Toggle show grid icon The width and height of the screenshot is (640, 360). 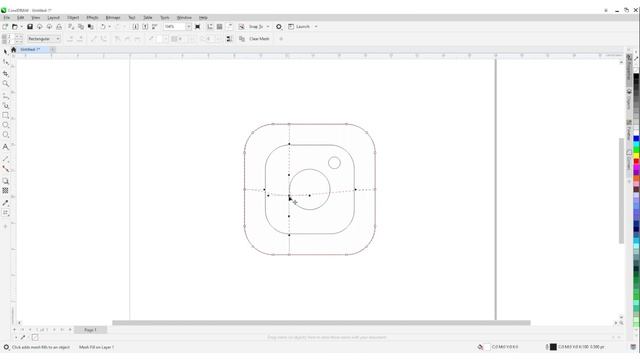tap(220, 27)
